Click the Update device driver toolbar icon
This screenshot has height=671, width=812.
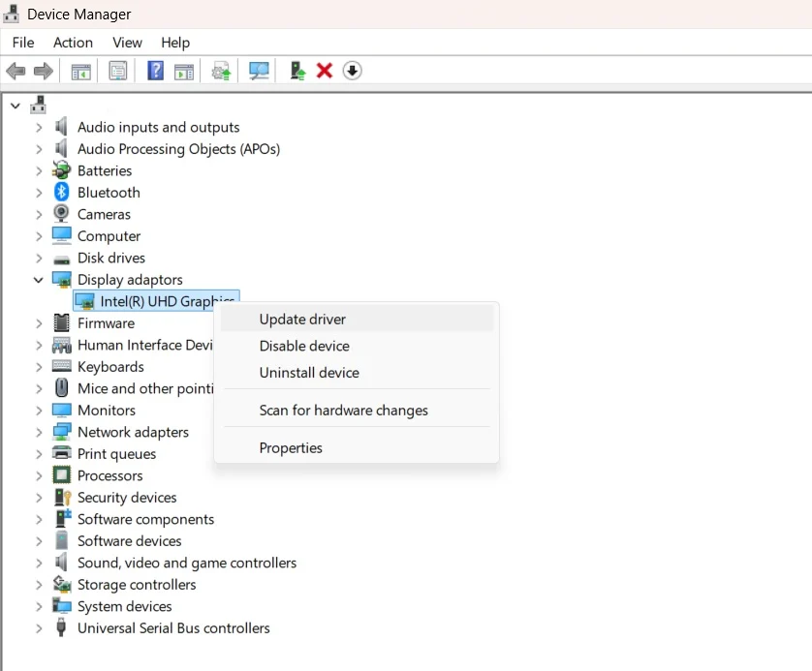(x=222, y=71)
